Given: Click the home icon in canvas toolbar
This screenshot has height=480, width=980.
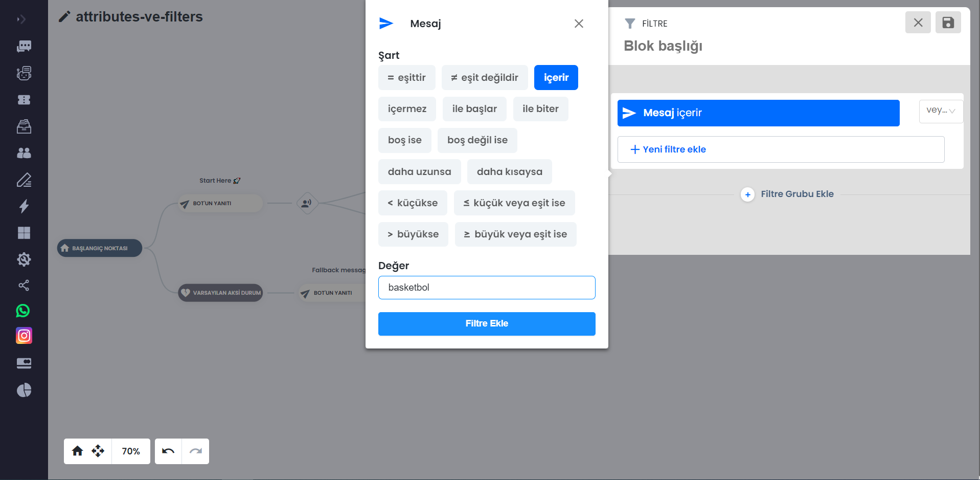Looking at the screenshot, I should pyautogui.click(x=77, y=451).
